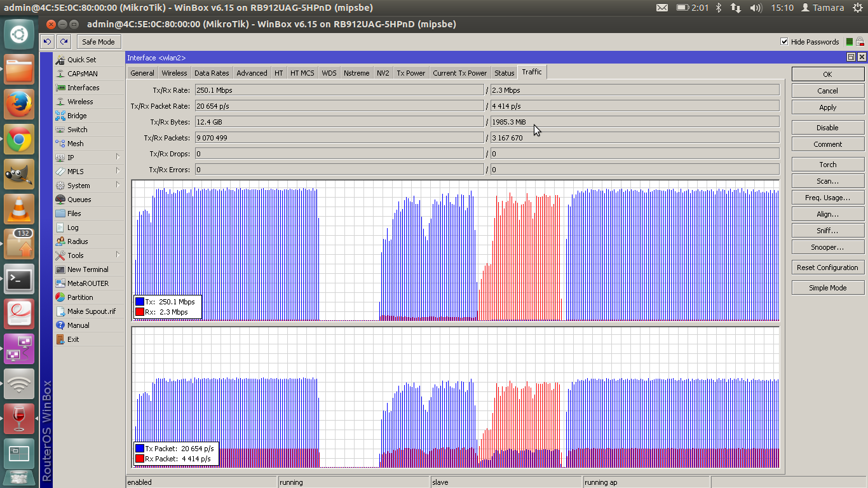Image resolution: width=868 pixels, height=488 pixels.
Task: Click the Apply button
Action: 827,107
